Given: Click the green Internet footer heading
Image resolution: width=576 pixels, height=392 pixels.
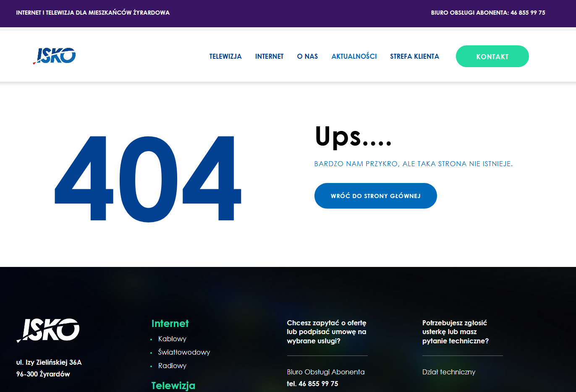Looking at the screenshot, I should click(x=170, y=324).
